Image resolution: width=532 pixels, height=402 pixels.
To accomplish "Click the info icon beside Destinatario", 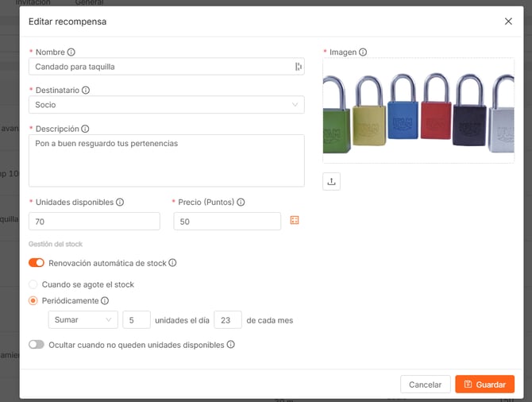I will (86, 91).
